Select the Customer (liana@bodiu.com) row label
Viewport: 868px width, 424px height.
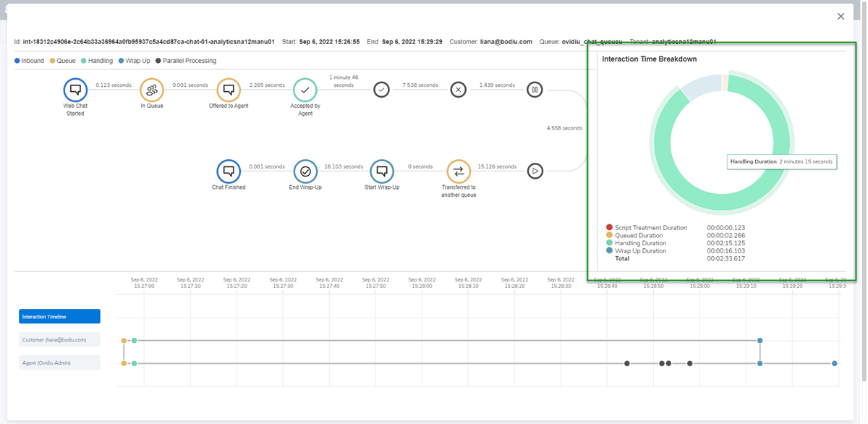coord(59,339)
